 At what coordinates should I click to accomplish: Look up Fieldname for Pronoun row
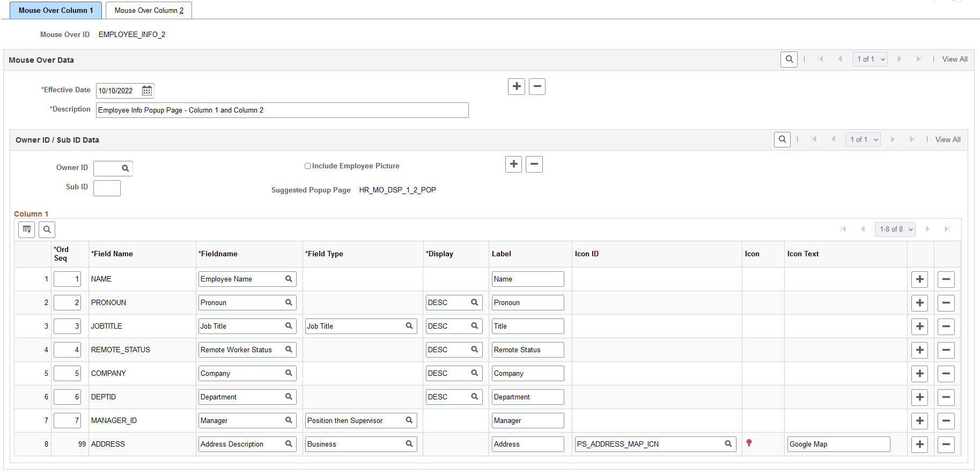pyautogui.click(x=289, y=302)
